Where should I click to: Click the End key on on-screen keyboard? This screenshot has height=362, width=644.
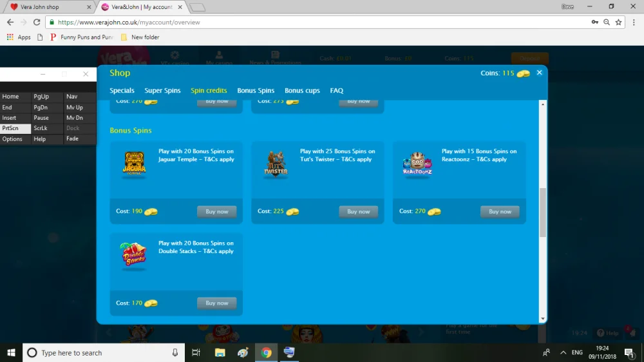15,107
